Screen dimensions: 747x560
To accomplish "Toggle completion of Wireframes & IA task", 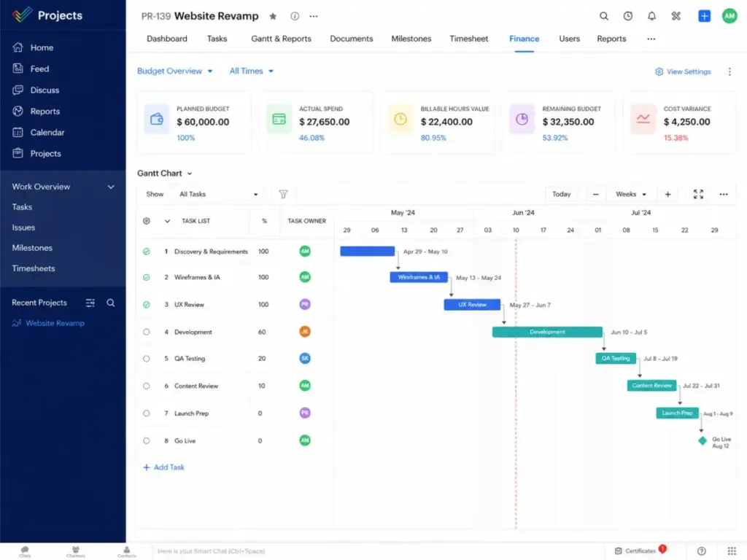I will click(146, 277).
